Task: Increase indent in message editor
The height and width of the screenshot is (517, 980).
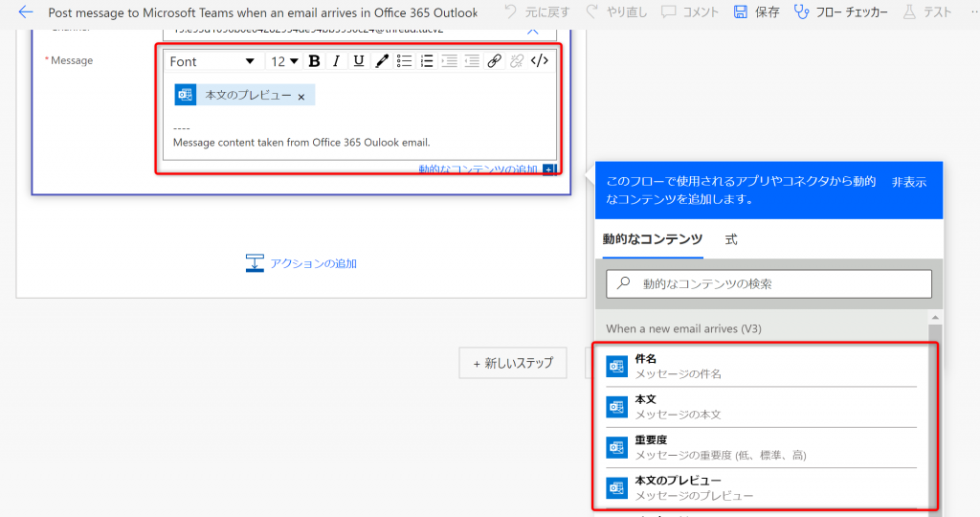Action: (x=450, y=61)
